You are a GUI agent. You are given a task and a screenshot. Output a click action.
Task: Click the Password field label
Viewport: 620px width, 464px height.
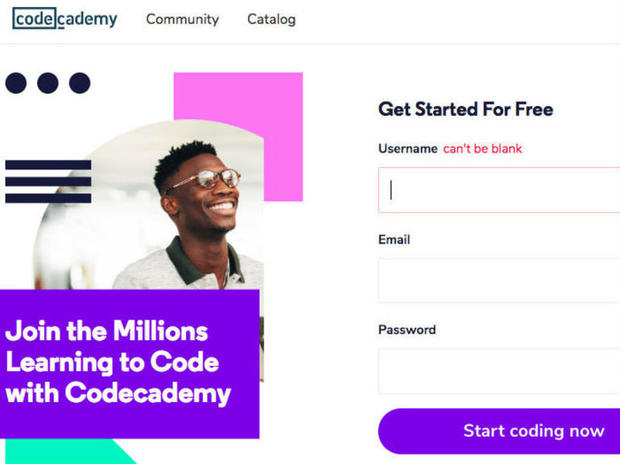point(407,330)
